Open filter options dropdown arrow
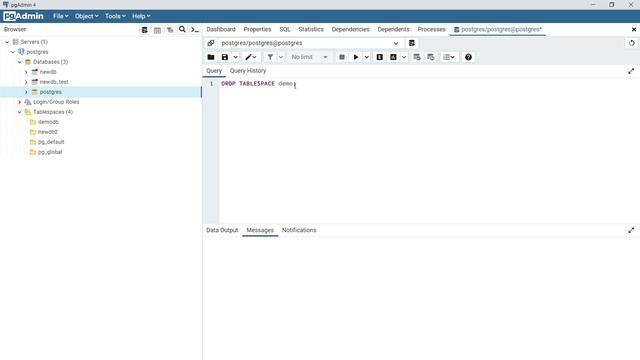 tap(281, 57)
